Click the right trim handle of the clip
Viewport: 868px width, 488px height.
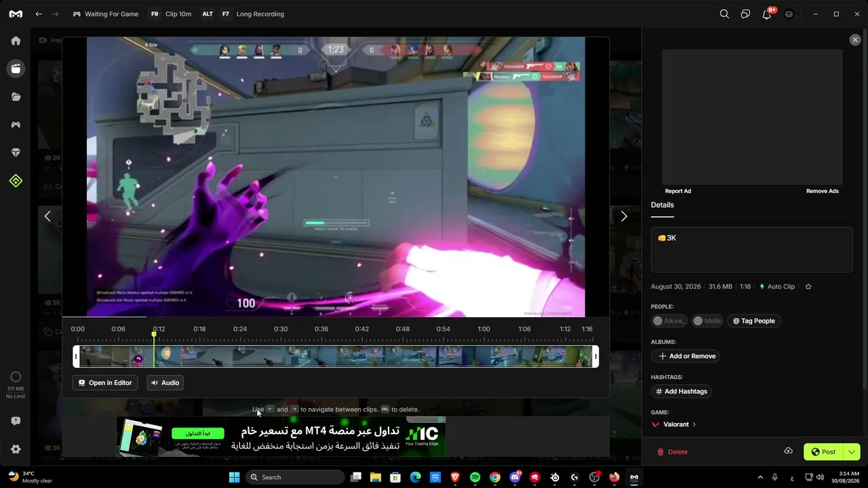[595, 357]
